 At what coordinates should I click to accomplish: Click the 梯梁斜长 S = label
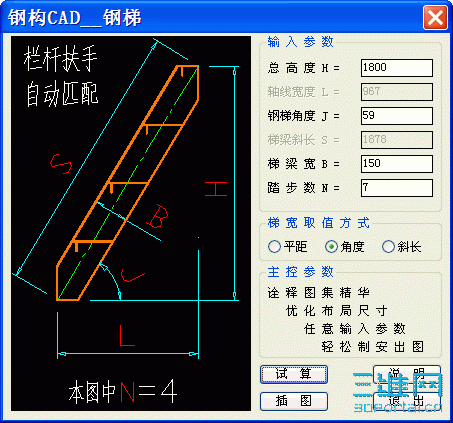coord(304,140)
